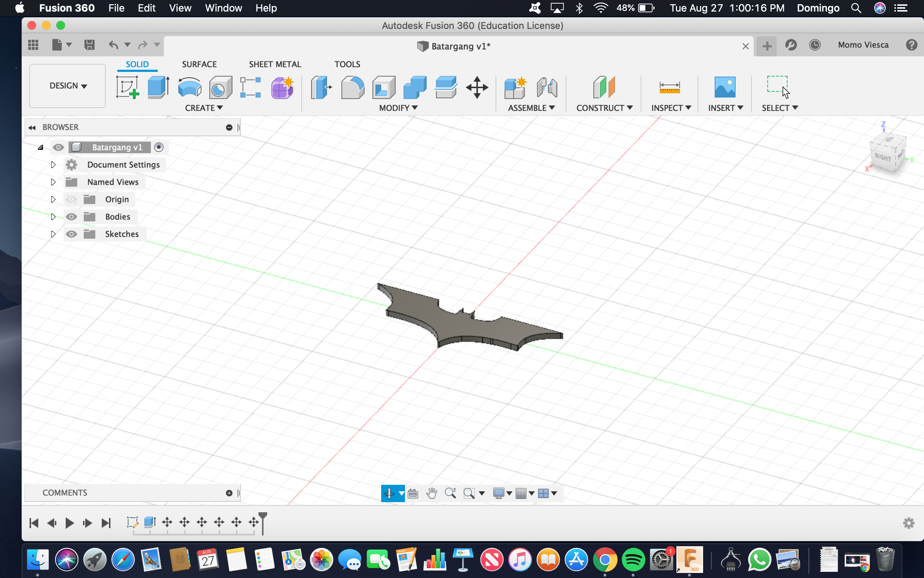The width and height of the screenshot is (924, 578).
Task: Select the Hole tool
Action: (220, 87)
